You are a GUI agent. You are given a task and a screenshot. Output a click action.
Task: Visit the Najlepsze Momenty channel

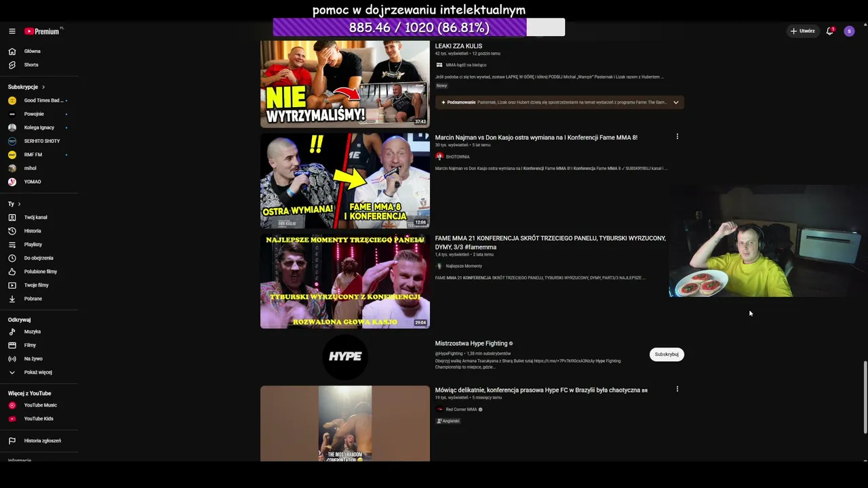click(464, 266)
